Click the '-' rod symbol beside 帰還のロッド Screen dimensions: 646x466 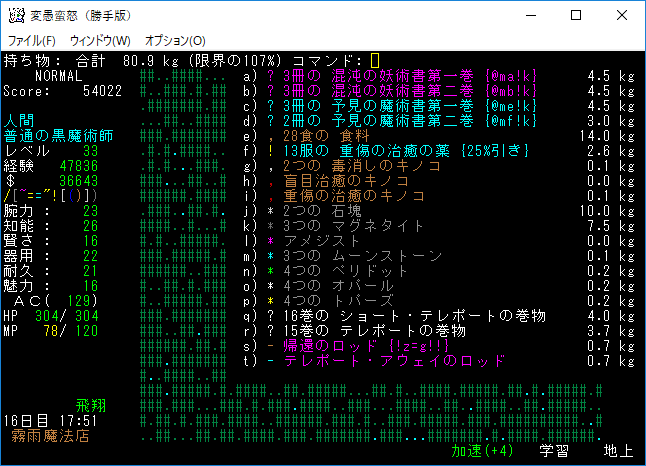pyautogui.click(x=270, y=346)
